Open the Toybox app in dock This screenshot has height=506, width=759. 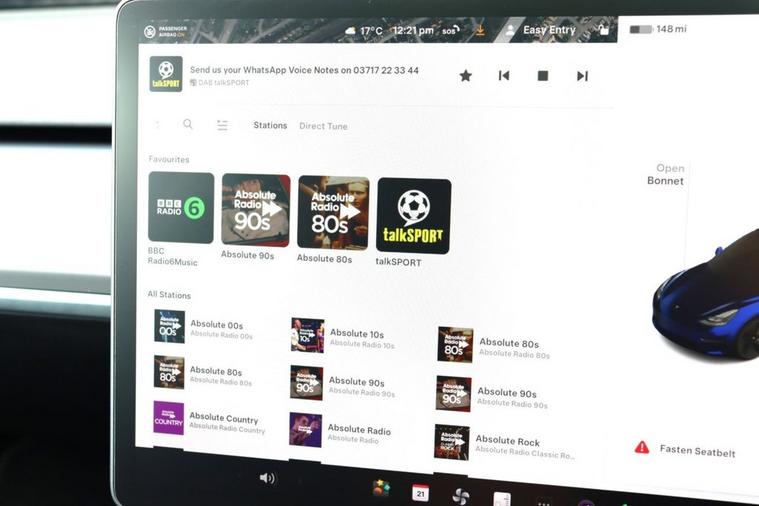[x=381, y=488]
